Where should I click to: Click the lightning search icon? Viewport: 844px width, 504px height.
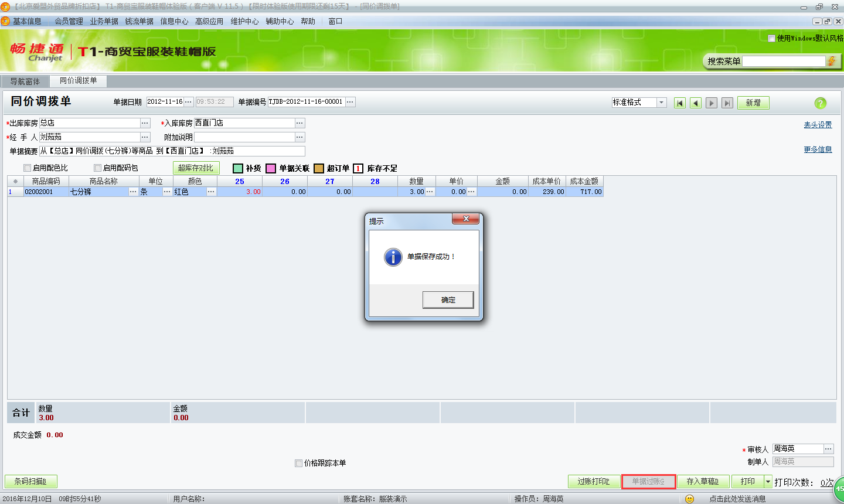pos(831,62)
